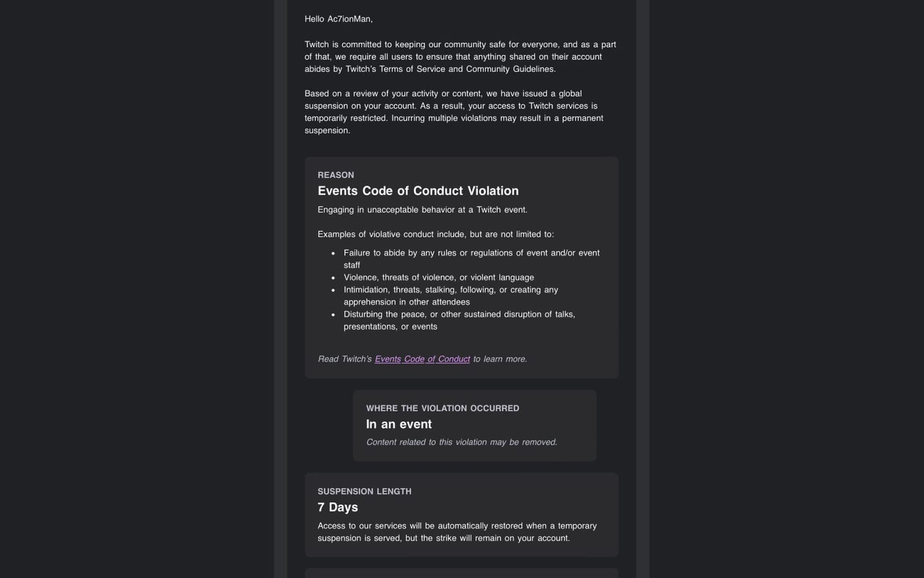Click 'Engaging in unacceptable behavior at a Twitch event'
The image size is (924, 578).
[422, 210]
